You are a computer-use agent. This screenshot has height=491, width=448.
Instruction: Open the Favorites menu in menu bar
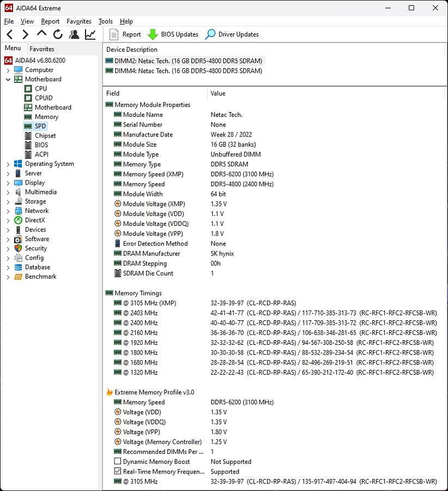79,21
